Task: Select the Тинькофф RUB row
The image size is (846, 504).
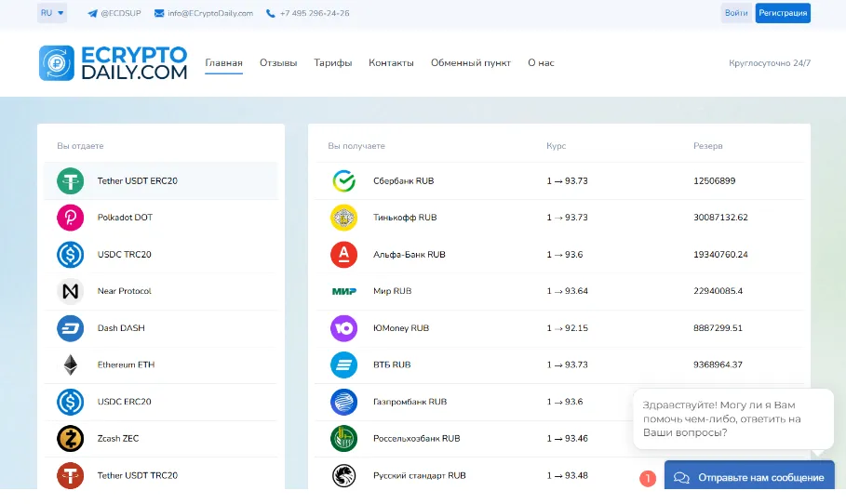Action: [x=559, y=218]
